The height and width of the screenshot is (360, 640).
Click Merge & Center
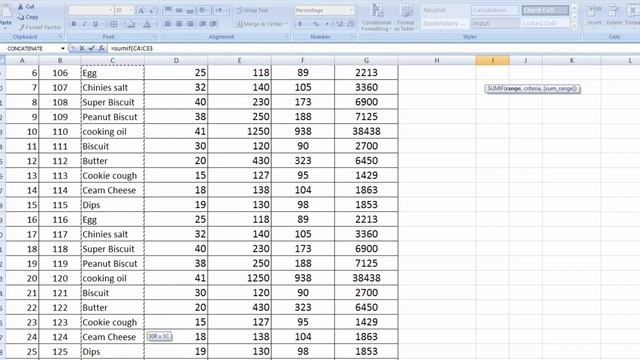[259, 24]
